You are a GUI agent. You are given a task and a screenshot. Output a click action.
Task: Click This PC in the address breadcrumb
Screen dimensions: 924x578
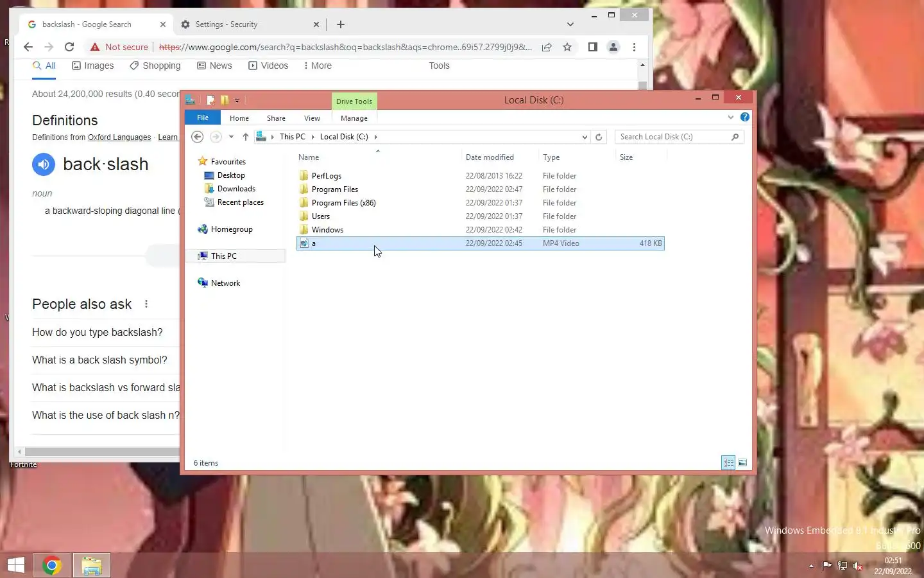tap(293, 137)
